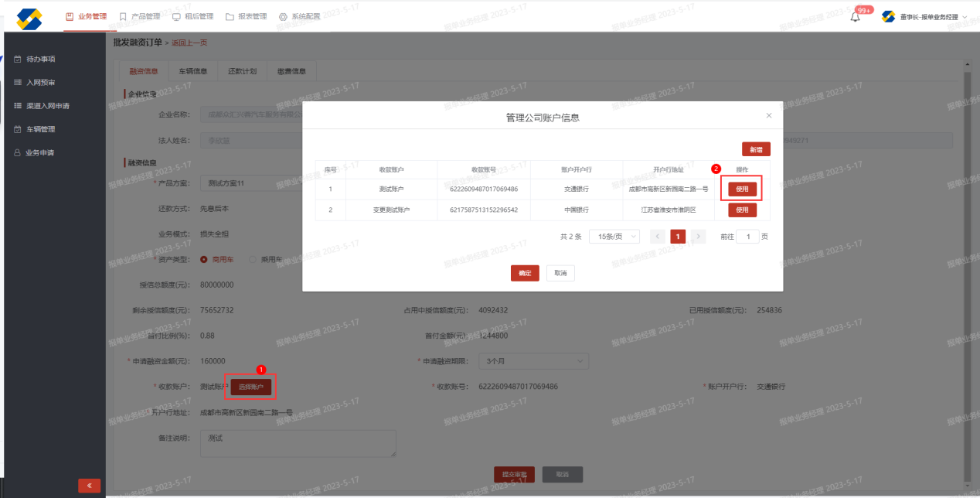Open 待办事项 in the sidebar
The height and width of the screenshot is (498, 980).
pos(40,59)
